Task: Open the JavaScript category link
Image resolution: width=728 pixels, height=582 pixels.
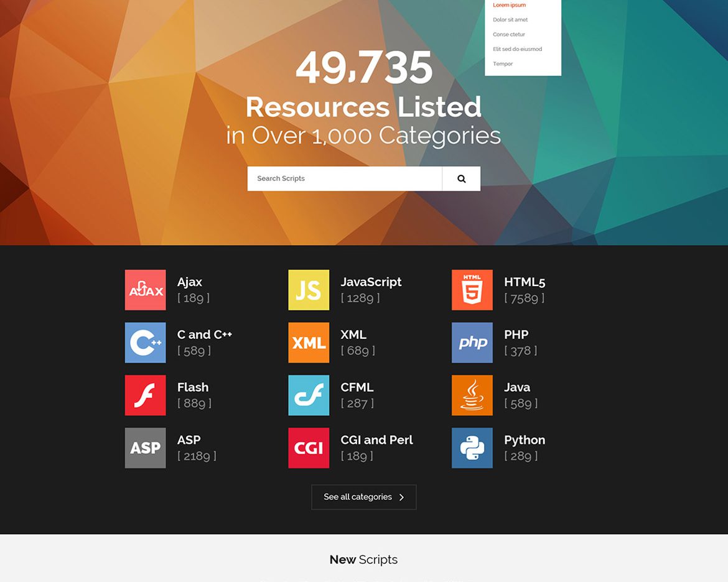Action: point(371,282)
